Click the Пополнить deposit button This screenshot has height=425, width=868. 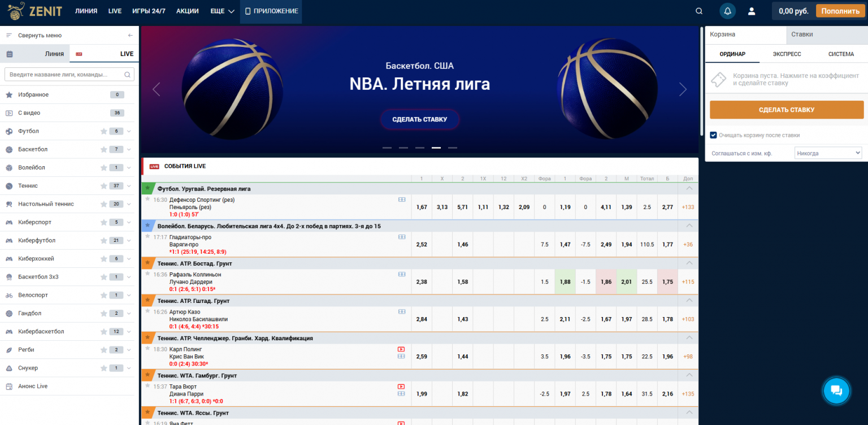coord(840,11)
